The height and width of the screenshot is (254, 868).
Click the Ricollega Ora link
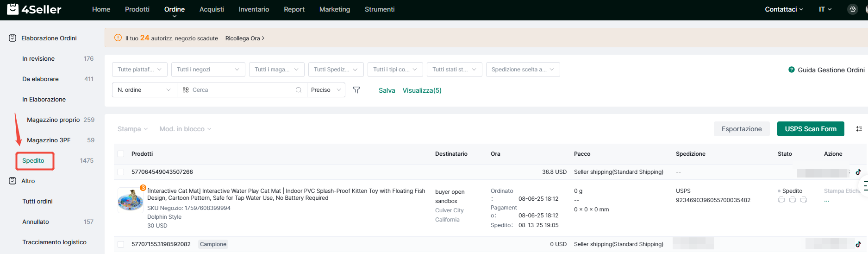244,38
